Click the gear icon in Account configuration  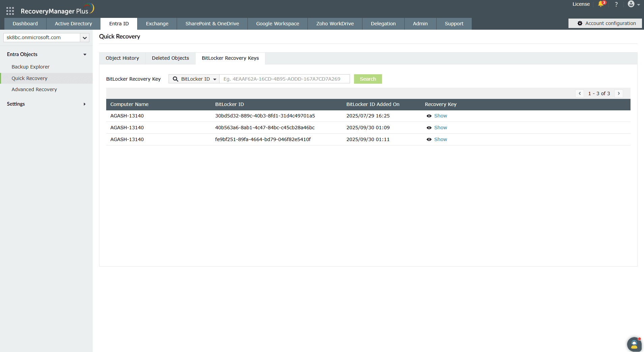pyautogui.click(x=580, y=23)
